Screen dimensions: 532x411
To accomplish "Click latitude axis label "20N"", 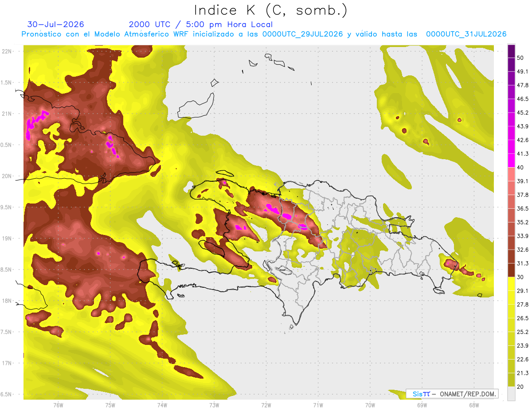I will coord(7,176).
